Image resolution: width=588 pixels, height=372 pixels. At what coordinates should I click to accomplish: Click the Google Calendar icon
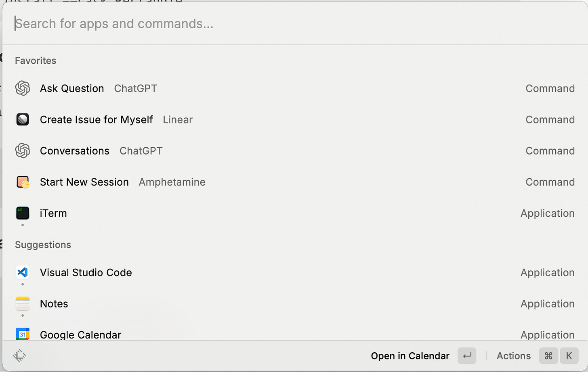point(23,334)
